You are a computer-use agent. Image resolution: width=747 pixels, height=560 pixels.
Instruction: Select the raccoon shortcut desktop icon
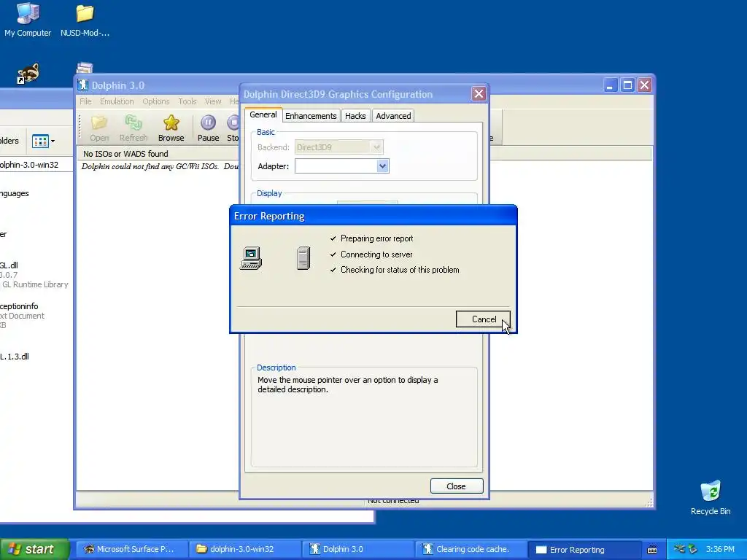tap(28, 74)
